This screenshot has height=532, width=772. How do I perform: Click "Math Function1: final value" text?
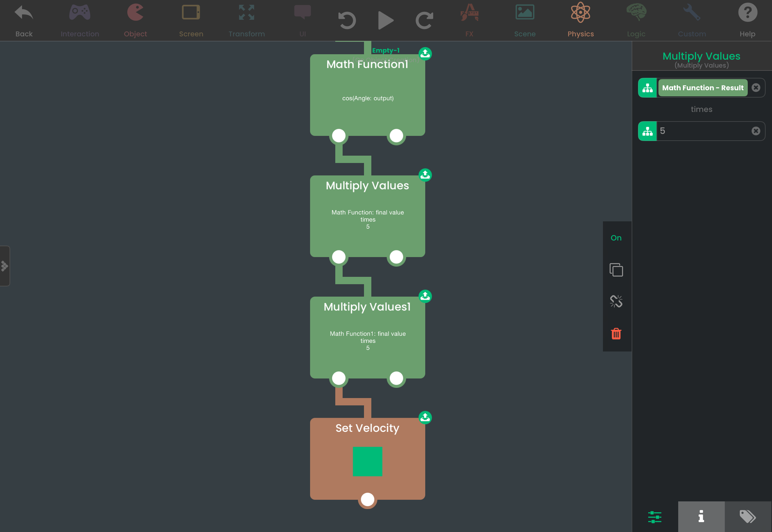click(x=368, y=334)
